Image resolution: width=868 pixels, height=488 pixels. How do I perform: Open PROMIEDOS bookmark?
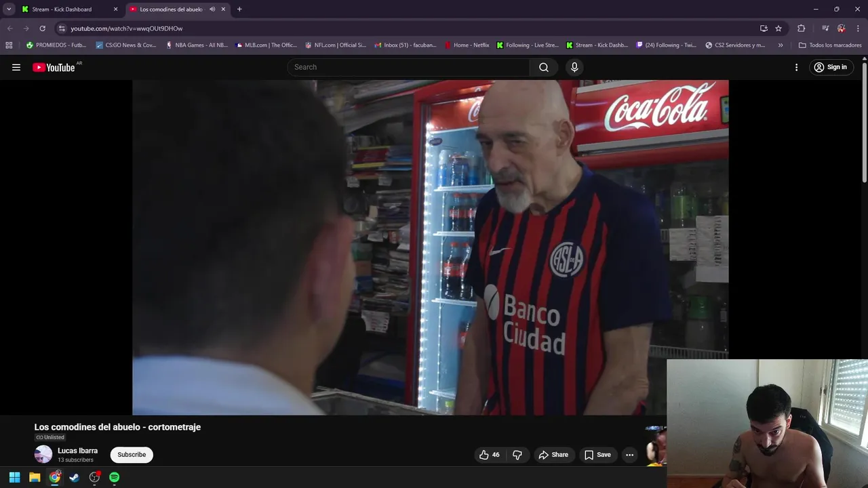[x=56, y=45]
